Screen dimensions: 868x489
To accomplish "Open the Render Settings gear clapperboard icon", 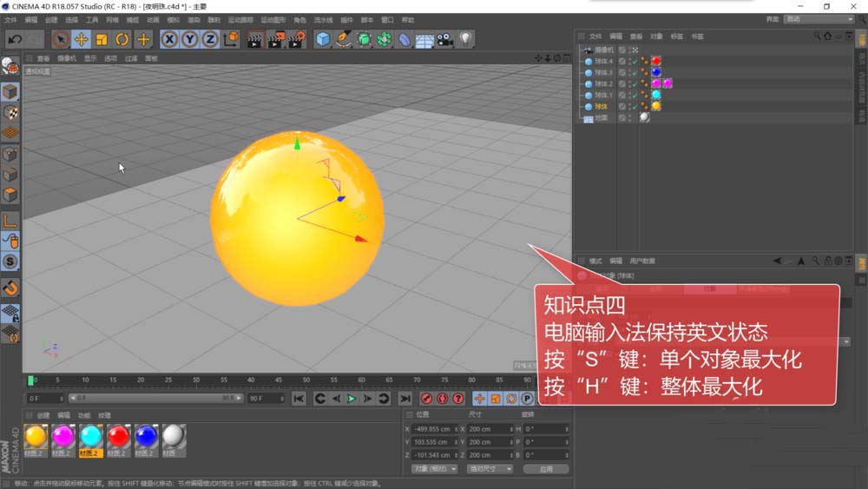I will pyautogui.click(x=296, y=39).
